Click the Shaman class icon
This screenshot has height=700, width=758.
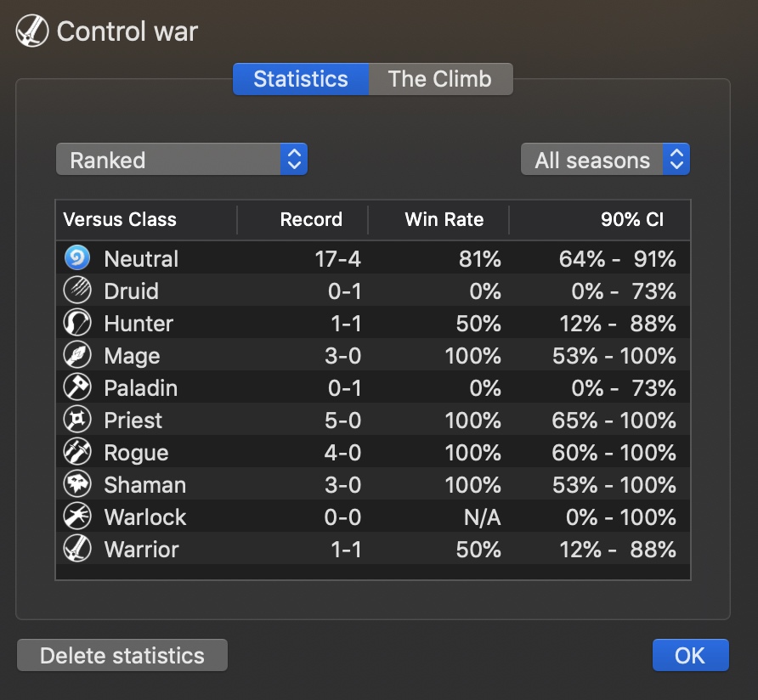[x=76, y=484]
